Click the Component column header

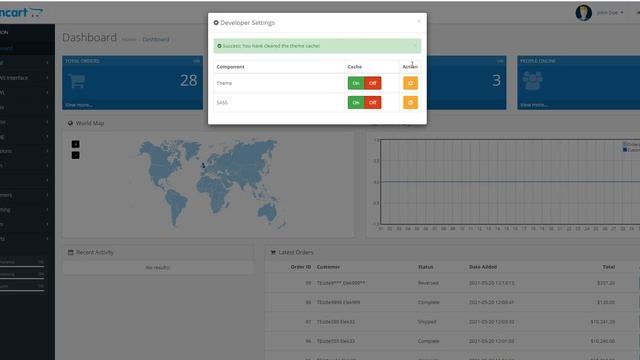(230, 67)
